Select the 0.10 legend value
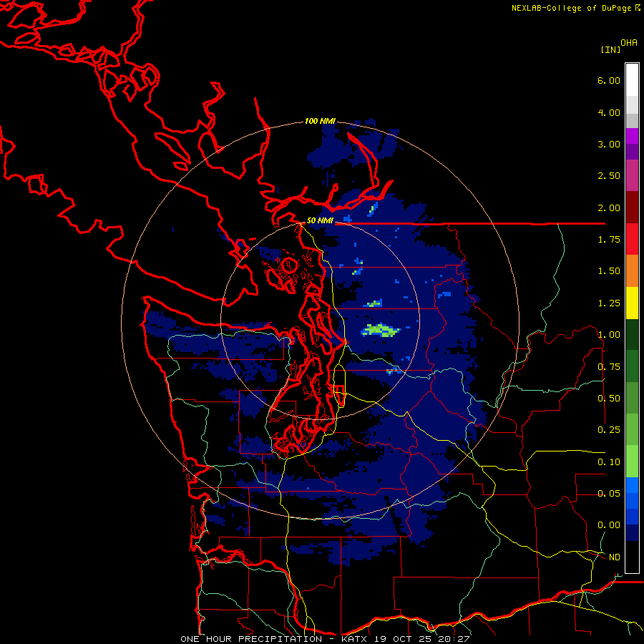 (x=609, y=462)
